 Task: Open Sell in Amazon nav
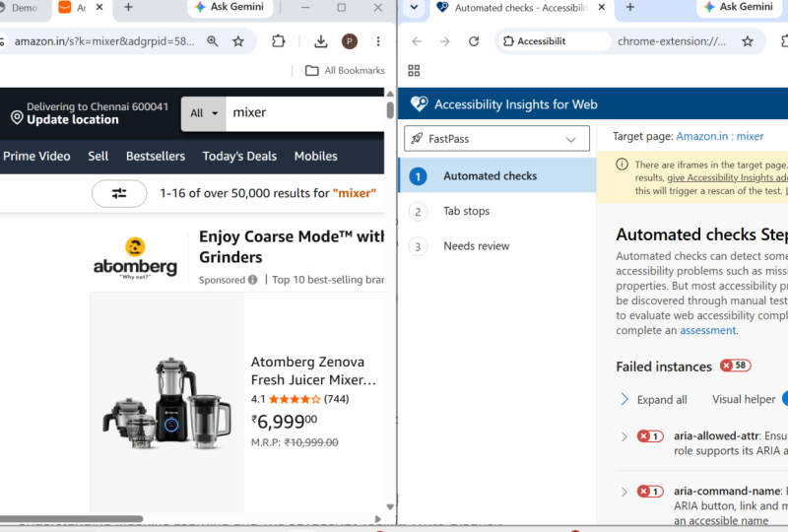click(98, 157)
